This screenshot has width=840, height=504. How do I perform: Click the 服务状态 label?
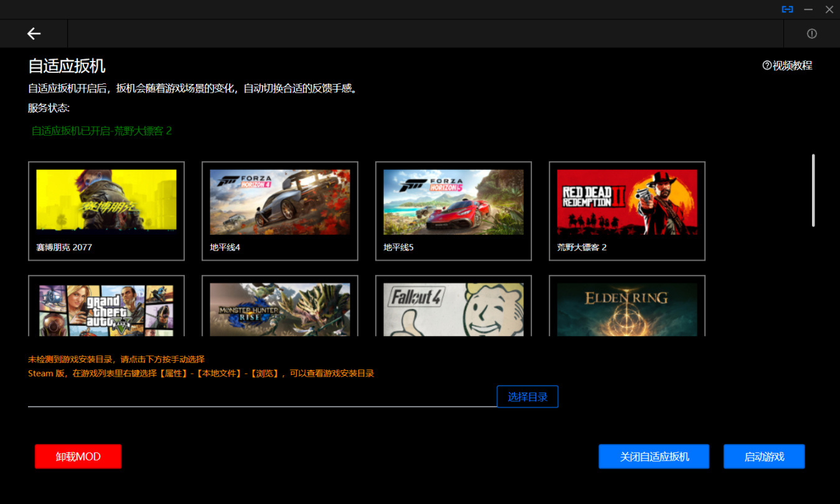[x=49, y=108]
